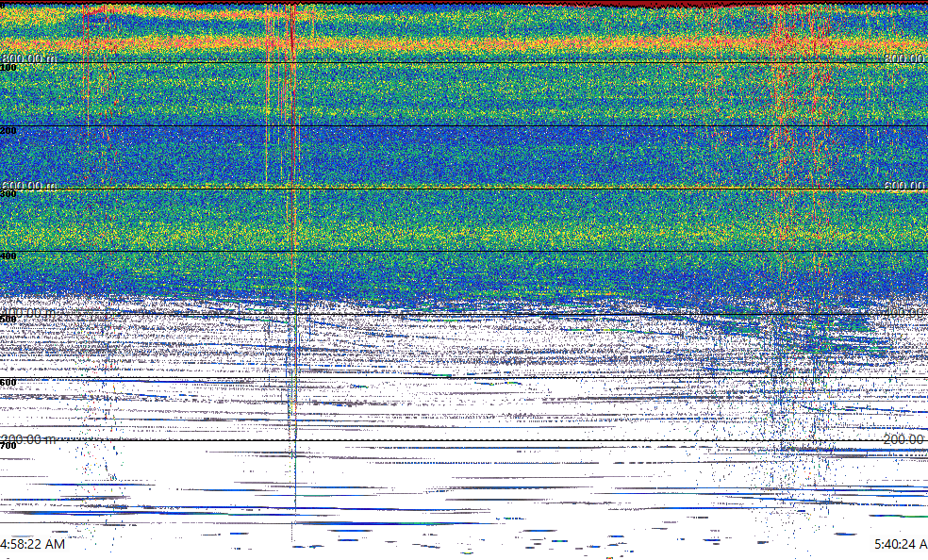The image size is (928, 560).
Task: Click the yellow 600 m horizontal range line
Action: [x=472, y=189]
